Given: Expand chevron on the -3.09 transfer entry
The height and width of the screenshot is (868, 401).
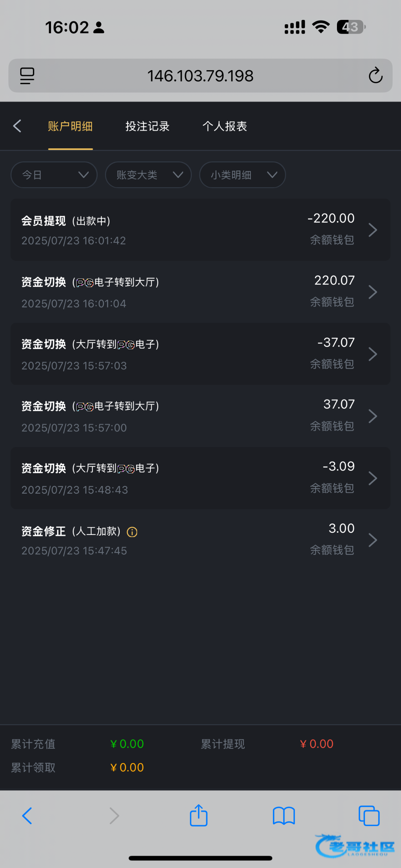Looking at the screenshot, I should click(x=373, y=478).
